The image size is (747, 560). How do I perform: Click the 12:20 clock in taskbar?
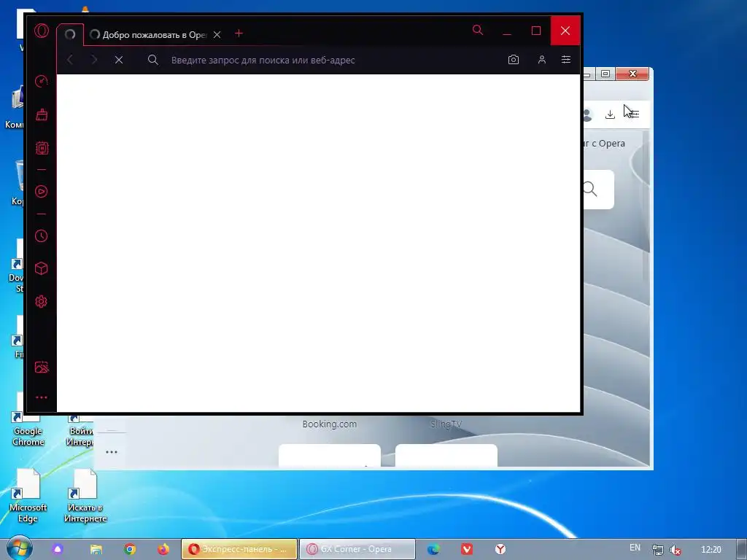click(711, 550)
